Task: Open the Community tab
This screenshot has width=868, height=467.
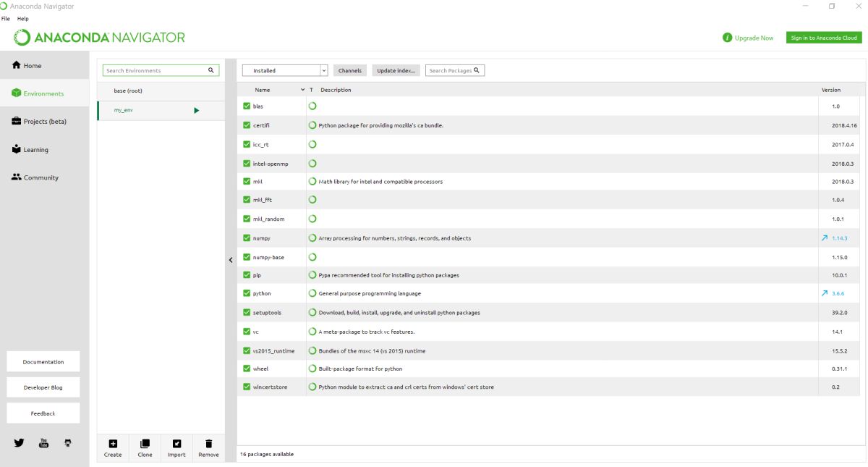Action: [45, 177]
